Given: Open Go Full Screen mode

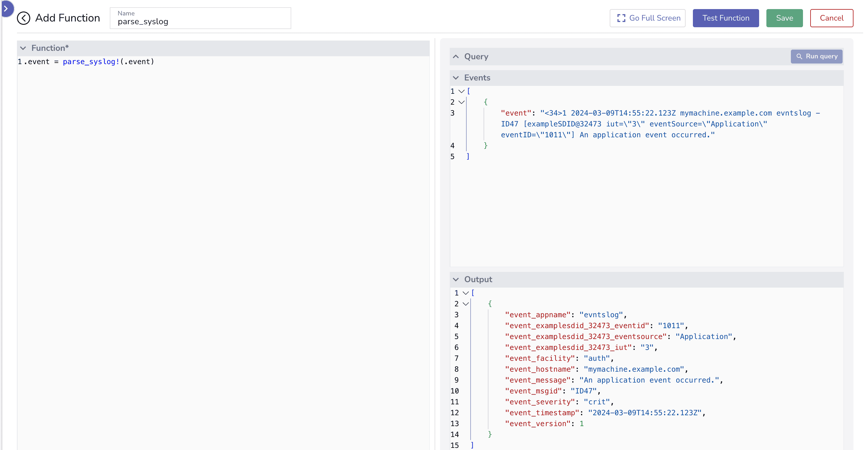Looking at the screenshot, I should 647,18.
